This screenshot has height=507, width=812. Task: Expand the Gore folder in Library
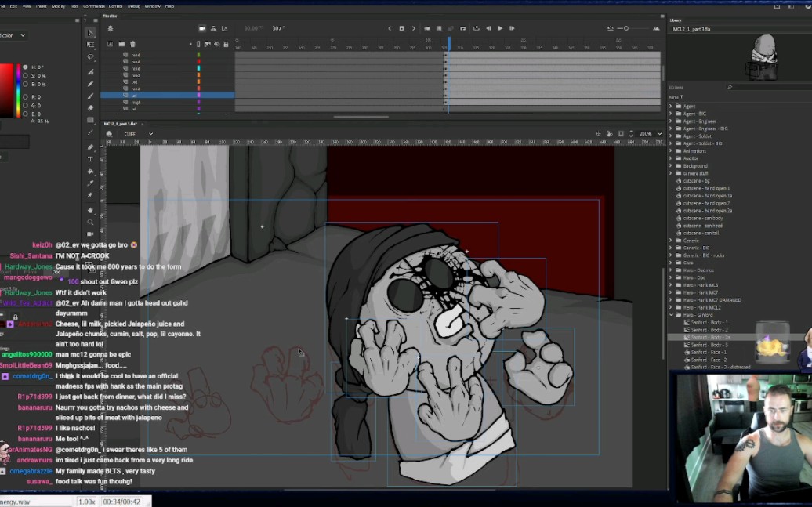[671, 263]
